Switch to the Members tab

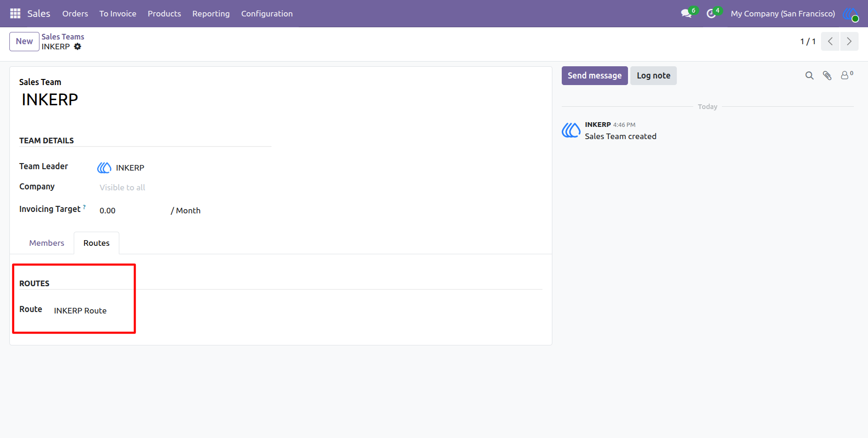tap(46, 243)
